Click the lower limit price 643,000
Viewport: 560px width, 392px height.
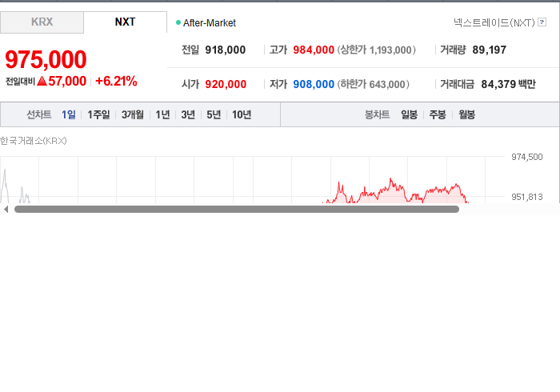(x=387, y=84)
